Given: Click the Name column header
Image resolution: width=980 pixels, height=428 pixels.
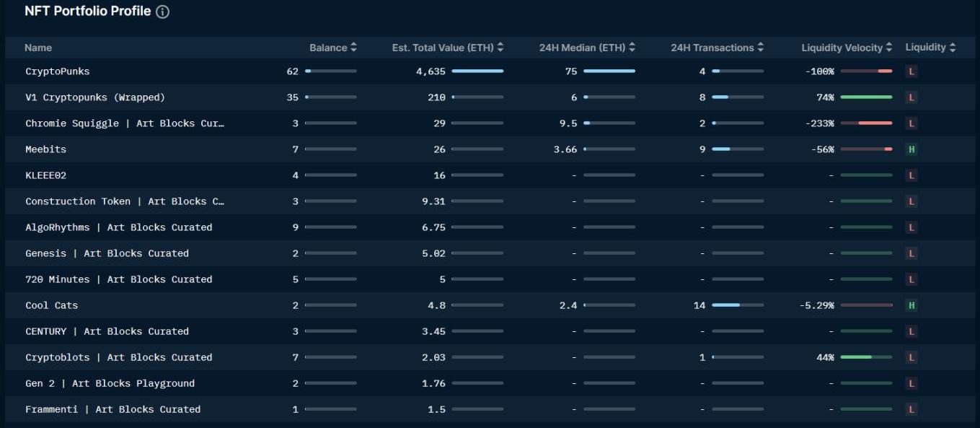Looking at the screenshot, I should [x=38, y=48].
